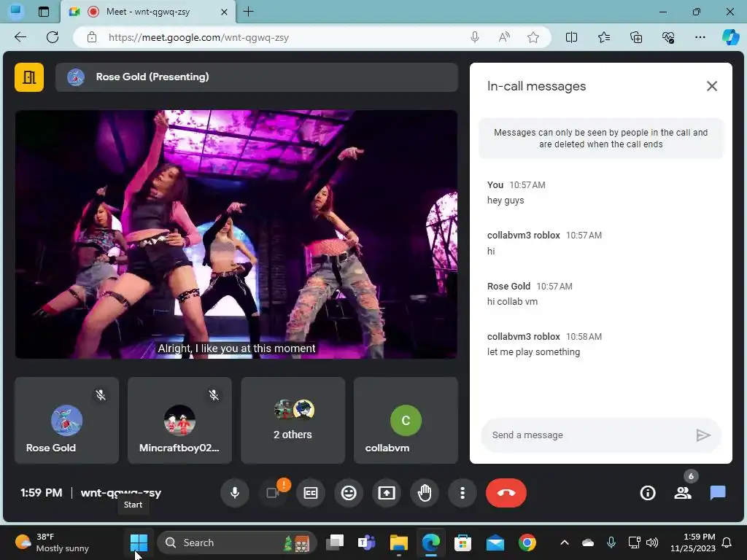This screenshot has height=560, width=747.
Task: Click the address bar URL
Action: click(x=198, y=38)
